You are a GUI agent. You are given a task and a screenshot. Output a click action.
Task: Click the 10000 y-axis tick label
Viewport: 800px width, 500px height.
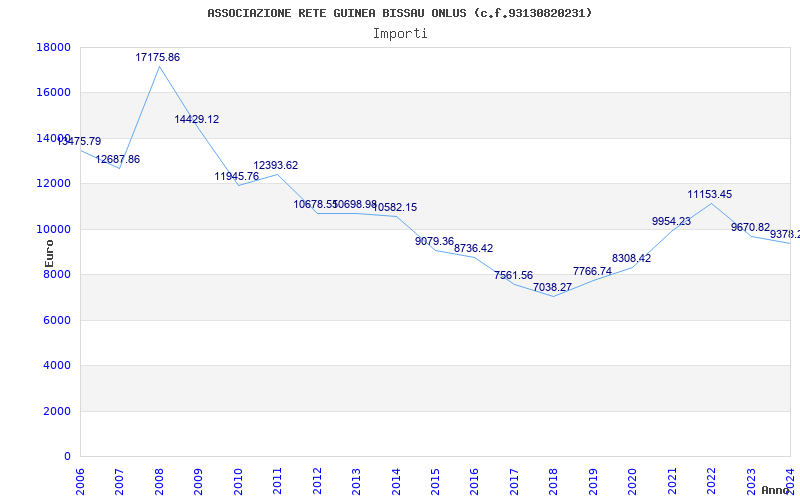(54, 229)
